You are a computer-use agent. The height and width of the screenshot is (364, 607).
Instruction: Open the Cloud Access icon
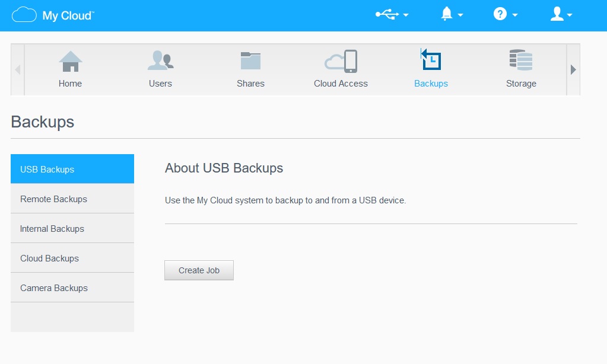click(341, 61)
